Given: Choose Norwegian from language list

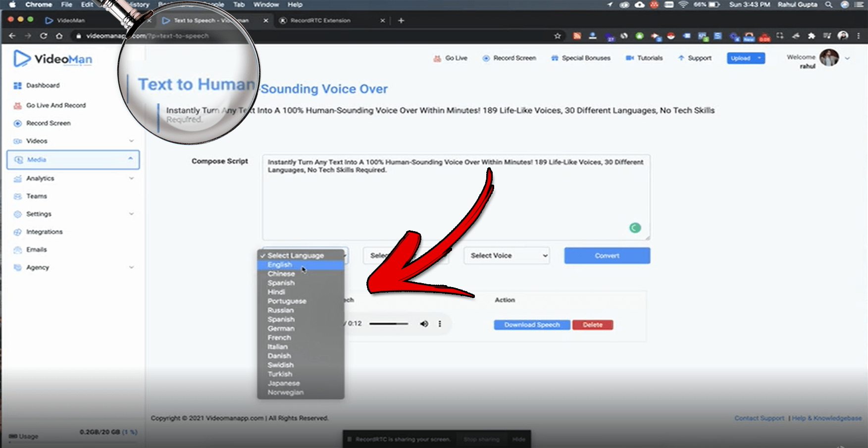Looking at the screenshot, I should click(x=301, y=393).
